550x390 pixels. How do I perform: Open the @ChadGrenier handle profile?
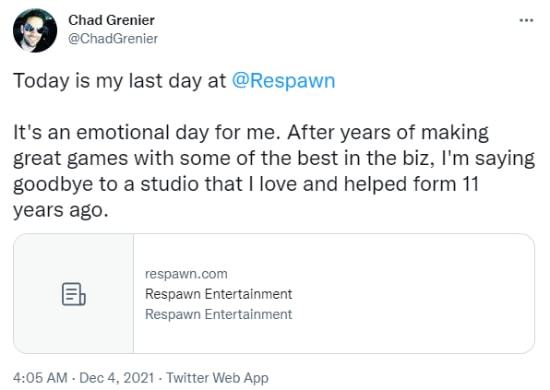(113, 39)
